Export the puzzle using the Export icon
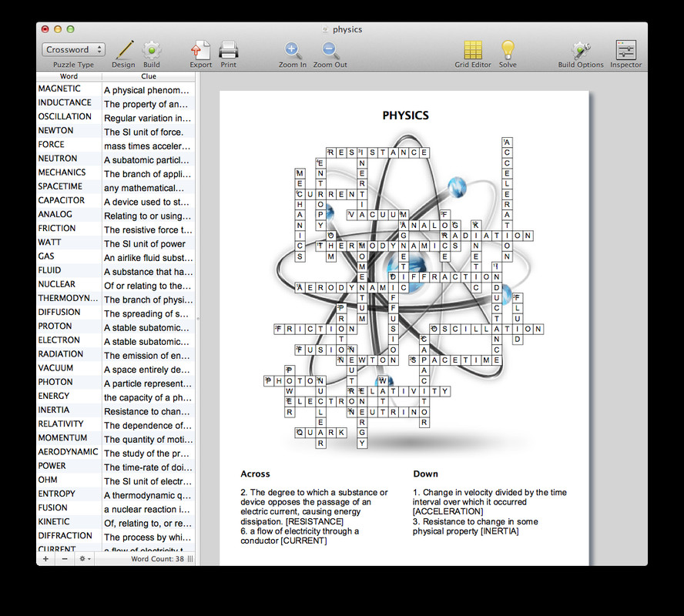684x616 pixels. pyautogui.click(x=201, y=54)
